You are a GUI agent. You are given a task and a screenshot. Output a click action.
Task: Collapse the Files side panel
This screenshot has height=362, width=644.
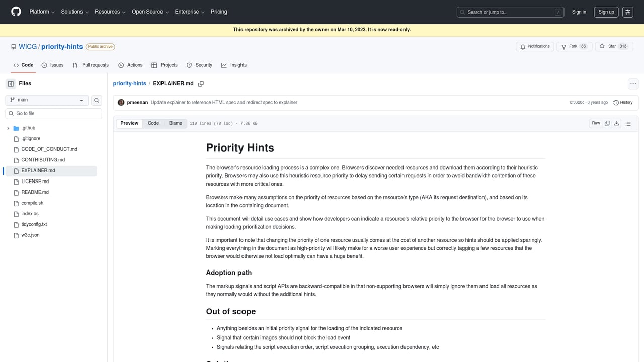tap(11, 83)
